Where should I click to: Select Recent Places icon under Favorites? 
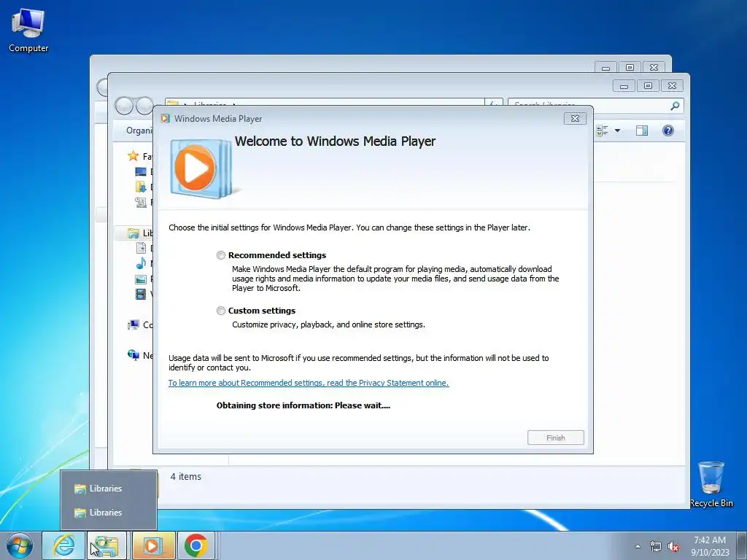pos(141,203)
